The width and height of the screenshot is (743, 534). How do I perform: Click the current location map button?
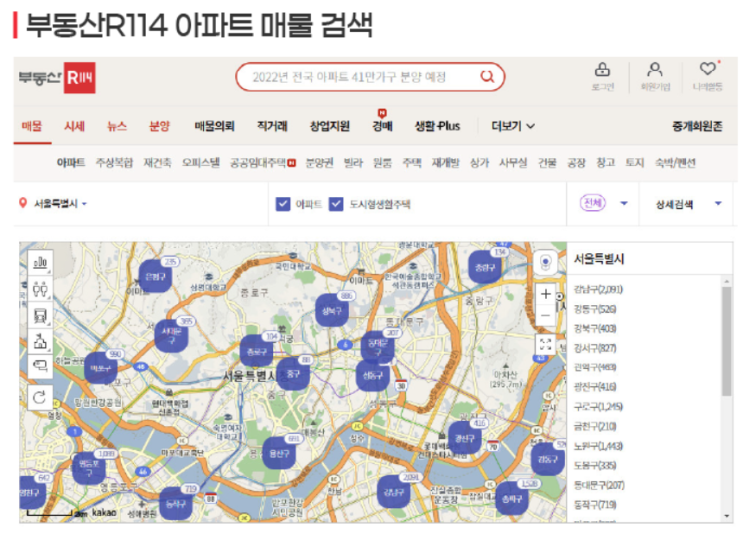click(x=545, y=262)
